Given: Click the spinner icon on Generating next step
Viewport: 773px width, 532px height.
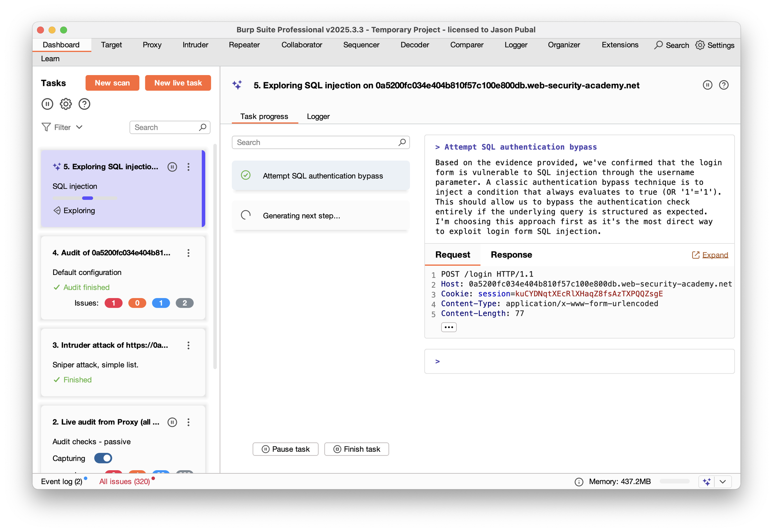Looking at the screenshot, I should click(246, 215).
